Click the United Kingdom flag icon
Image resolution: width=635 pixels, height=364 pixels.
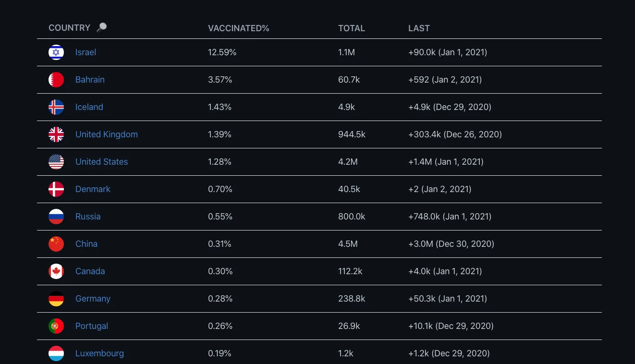coord(56,134)
